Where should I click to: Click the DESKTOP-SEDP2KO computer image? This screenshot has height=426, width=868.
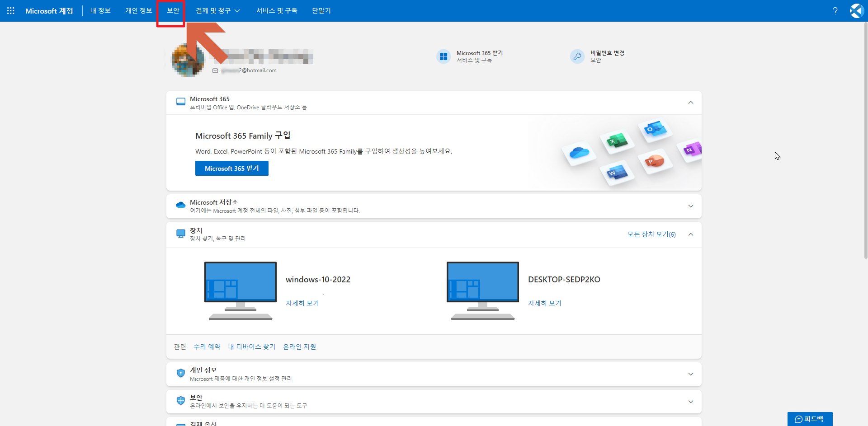(483, 290)
